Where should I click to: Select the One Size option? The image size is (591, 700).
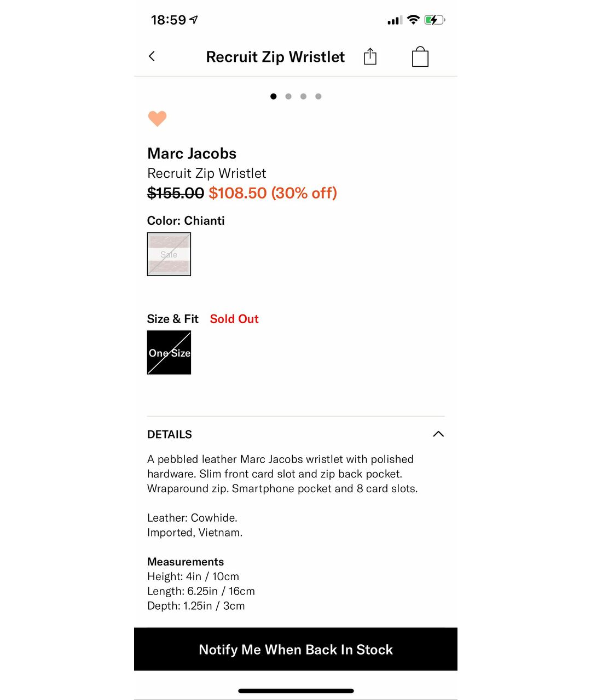[169, 353]
